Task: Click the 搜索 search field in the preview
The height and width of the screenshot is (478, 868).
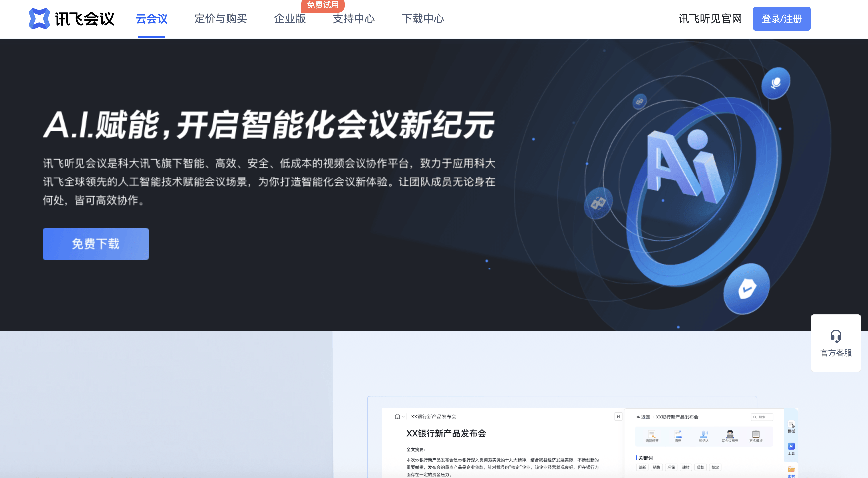Action: tap(762, 417)
